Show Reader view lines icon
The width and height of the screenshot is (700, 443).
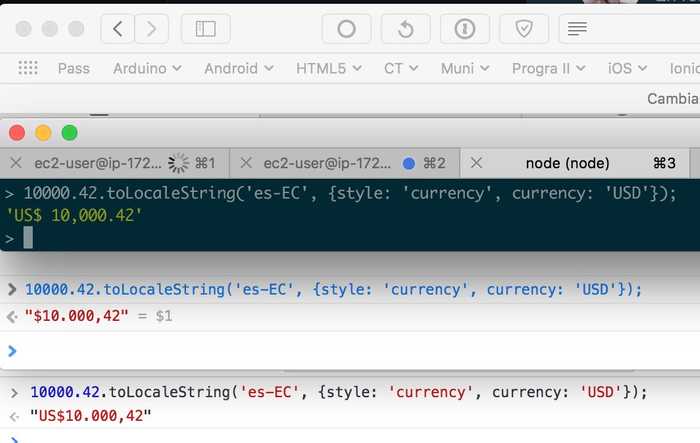(x=577, y=29)
